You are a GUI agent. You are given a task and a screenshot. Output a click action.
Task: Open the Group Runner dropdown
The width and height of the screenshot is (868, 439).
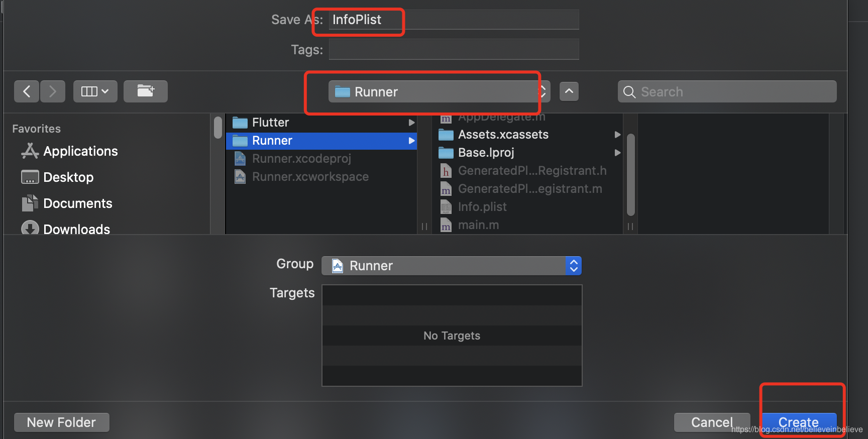(451, 266)
